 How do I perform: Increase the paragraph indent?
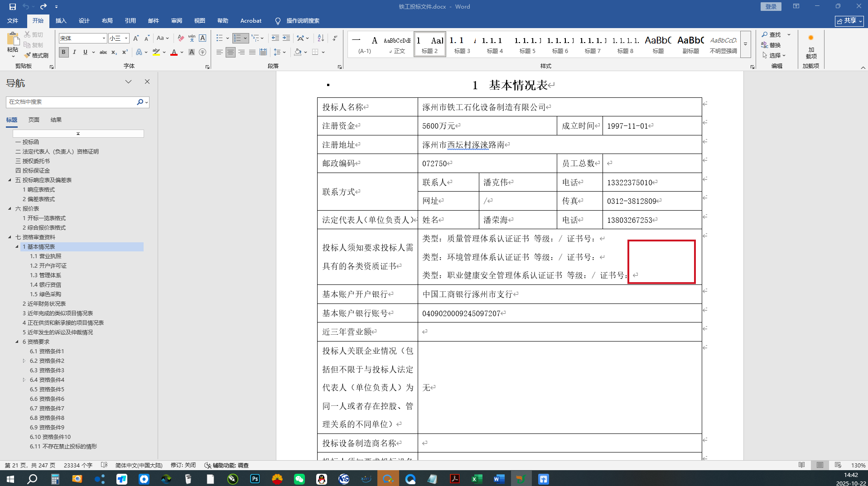tap(286, 38)
